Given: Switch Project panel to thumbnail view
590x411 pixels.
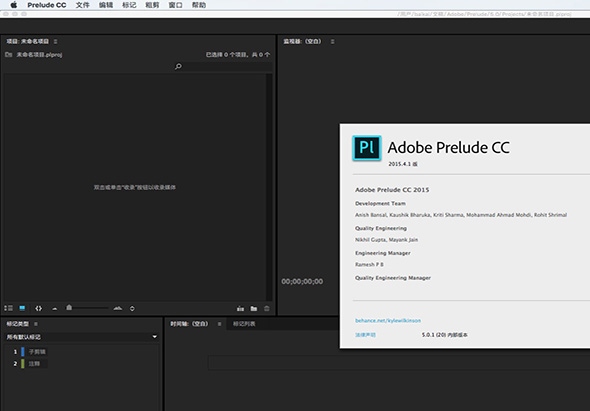Looking at the screenshot, I should coord(22,308).
